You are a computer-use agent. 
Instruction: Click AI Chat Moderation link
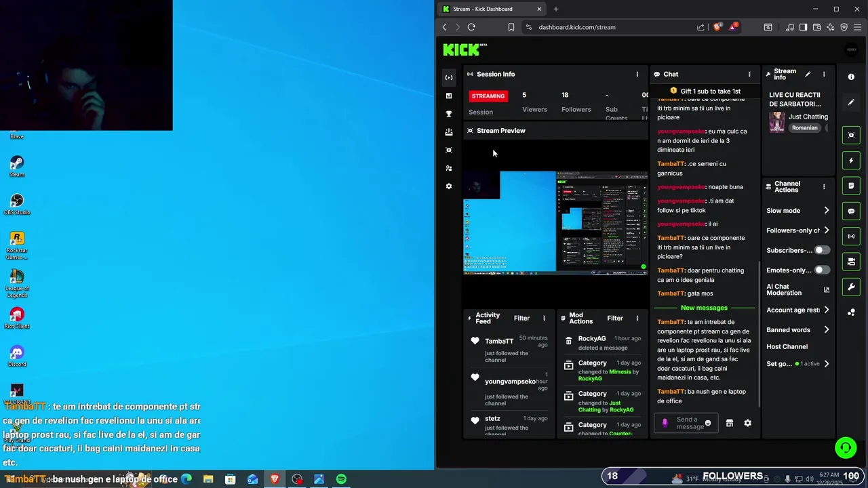coord(798,289)
